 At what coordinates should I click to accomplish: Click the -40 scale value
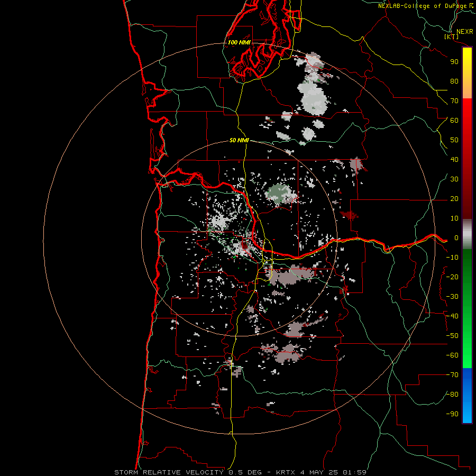452,316
